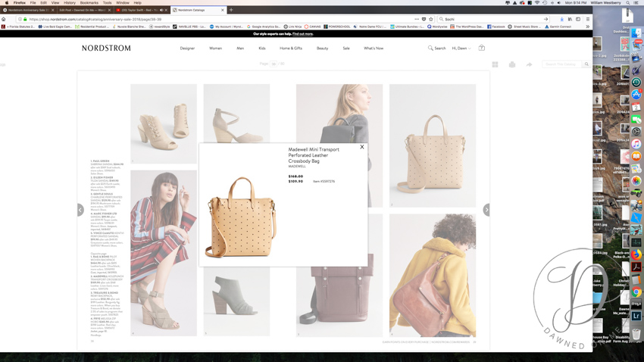Click the Search This Catalog field

[562, 64]
